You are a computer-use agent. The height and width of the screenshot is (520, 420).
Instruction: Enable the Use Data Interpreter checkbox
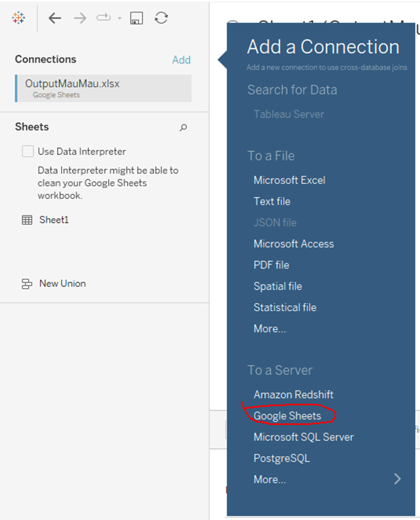click(x=28, y=151)
